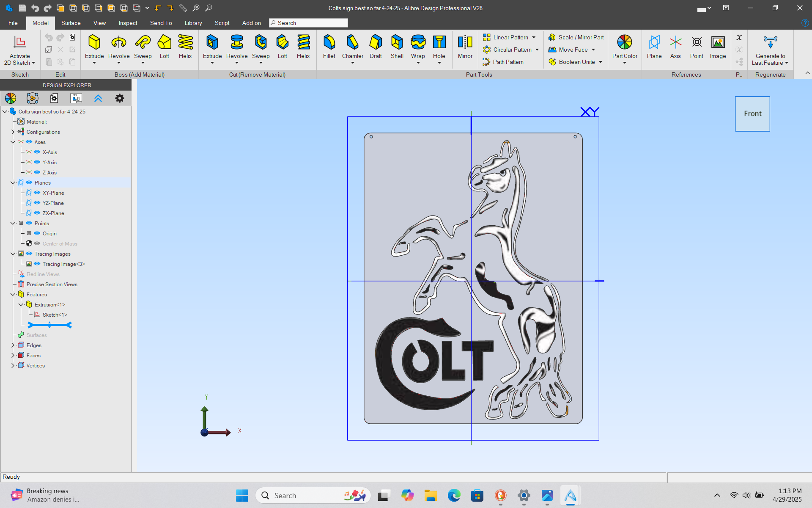Click Front face of view cube

[752, 113]
